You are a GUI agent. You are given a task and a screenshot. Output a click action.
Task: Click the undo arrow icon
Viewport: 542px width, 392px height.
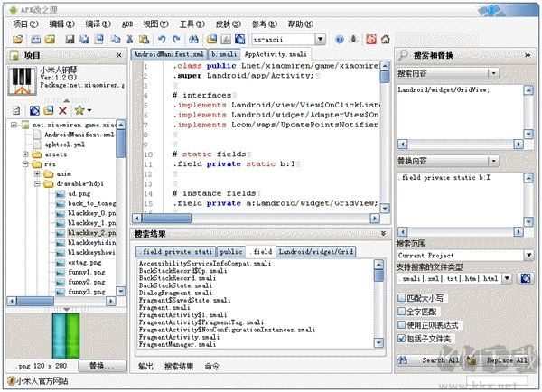162,40
